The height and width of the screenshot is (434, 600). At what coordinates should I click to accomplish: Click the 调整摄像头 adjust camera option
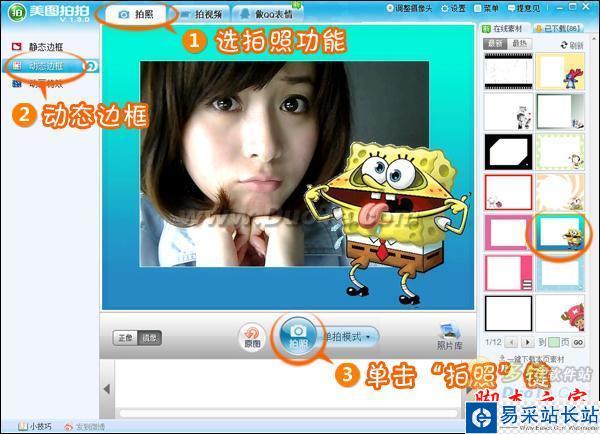(x=409, y=8)
